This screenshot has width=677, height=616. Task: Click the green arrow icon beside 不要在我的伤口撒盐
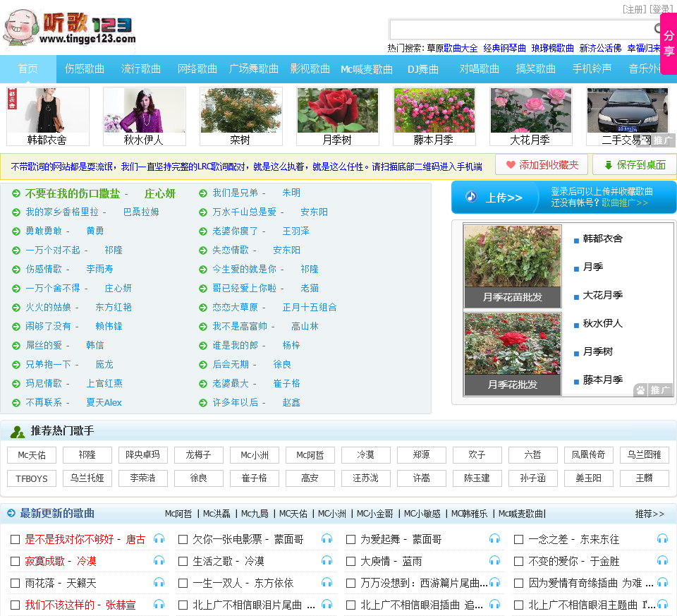tap(16, 193)
